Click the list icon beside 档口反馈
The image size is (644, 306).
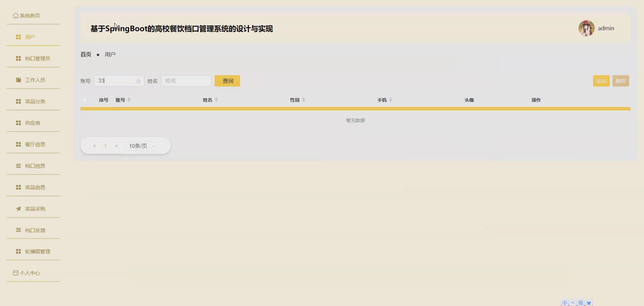pos(18,230)
